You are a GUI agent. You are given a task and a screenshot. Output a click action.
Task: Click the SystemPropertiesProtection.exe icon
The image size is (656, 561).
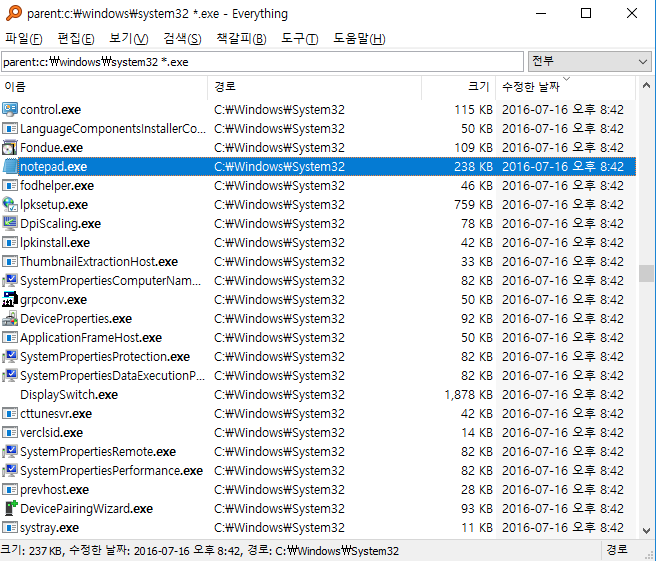point(10,356)
